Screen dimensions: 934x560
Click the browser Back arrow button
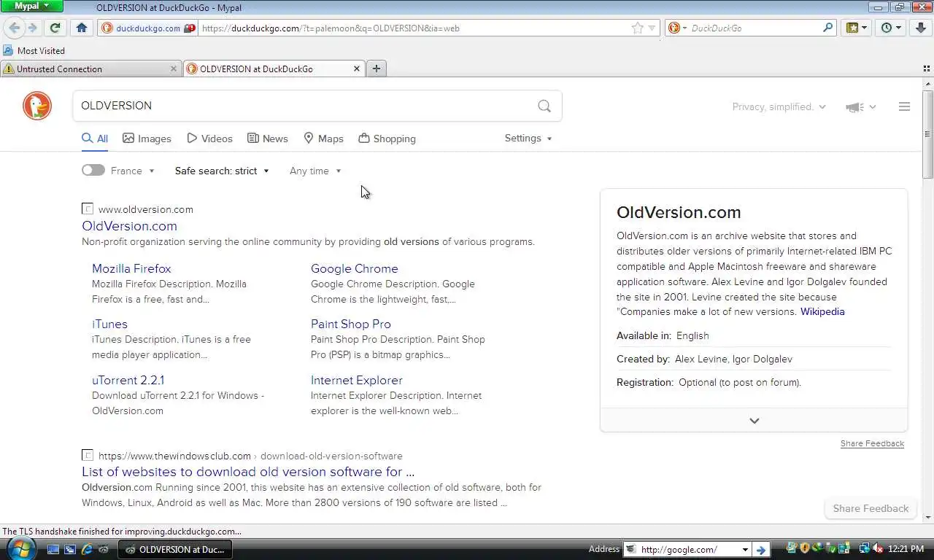pos(15,28)
